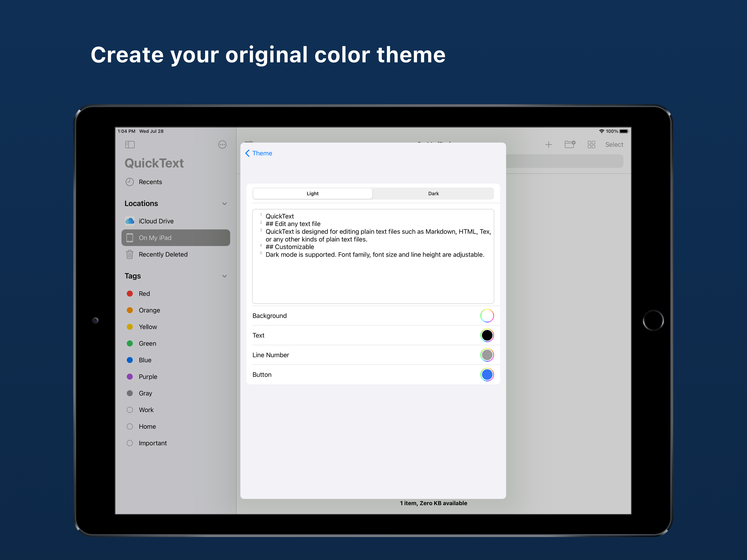Go back to Theme menu

tap(259, 153)
